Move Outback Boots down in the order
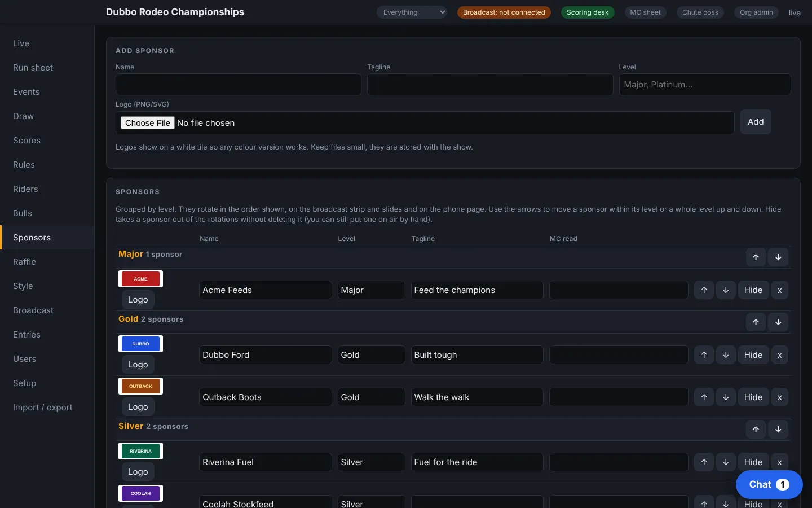Screen dimensions: 812x508 [726, 397]
